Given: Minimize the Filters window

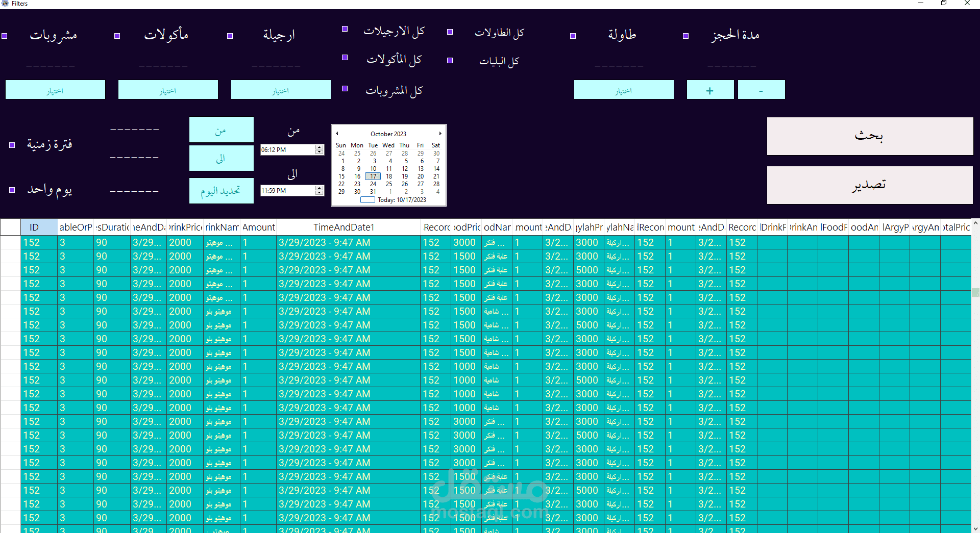Looking at the screenshot, I should pyautogui.click(x=921, y=3).
